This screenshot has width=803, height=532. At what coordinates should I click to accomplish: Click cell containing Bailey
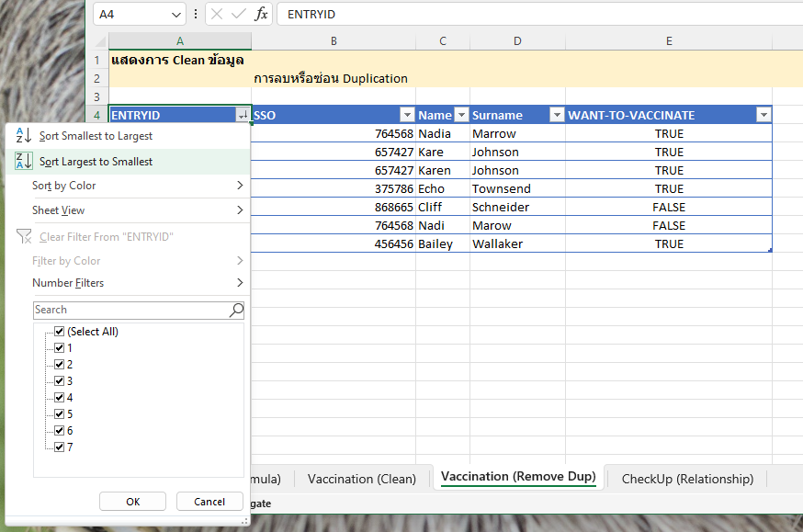point(443,243)
